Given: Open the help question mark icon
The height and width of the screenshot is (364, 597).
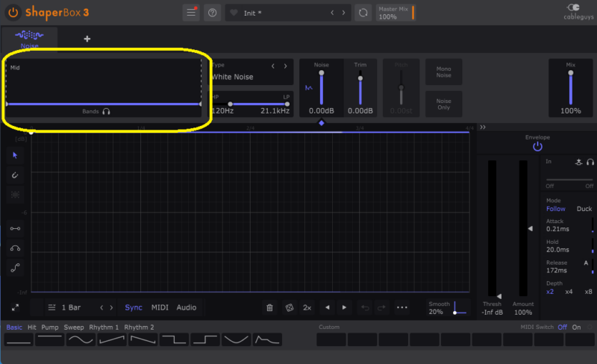Looking at the screenshot, I should [x=212, y=13].
